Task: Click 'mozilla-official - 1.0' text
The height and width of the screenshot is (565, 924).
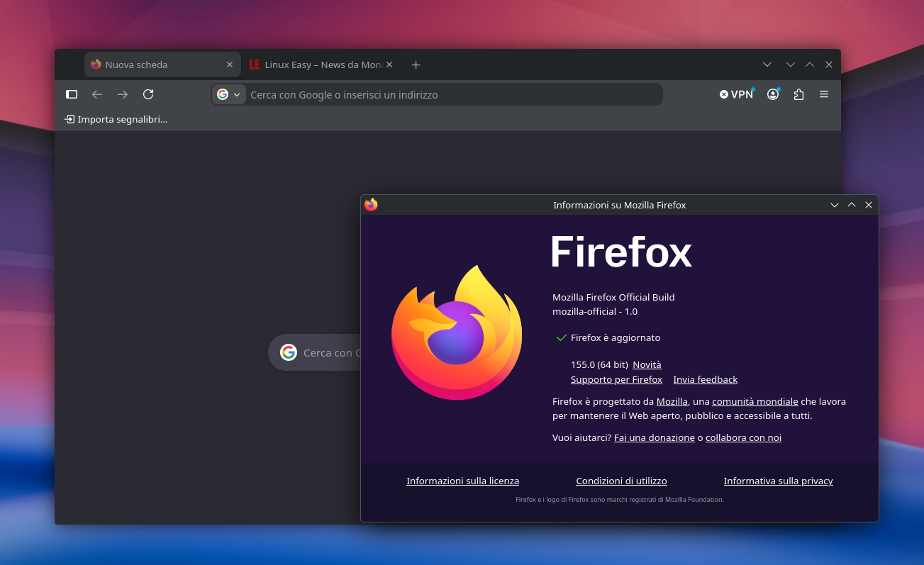Action: [x=595, y=311]
